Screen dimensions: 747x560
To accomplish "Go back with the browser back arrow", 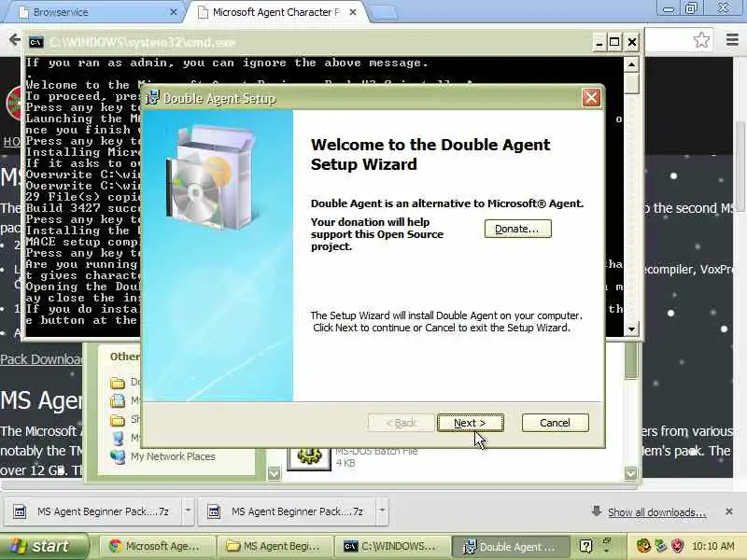I will (x=14, y=40).
